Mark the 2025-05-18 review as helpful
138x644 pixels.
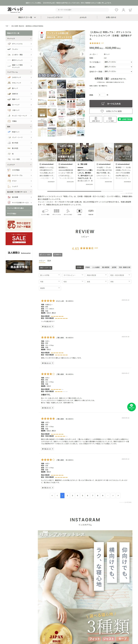tap(47, 363)
